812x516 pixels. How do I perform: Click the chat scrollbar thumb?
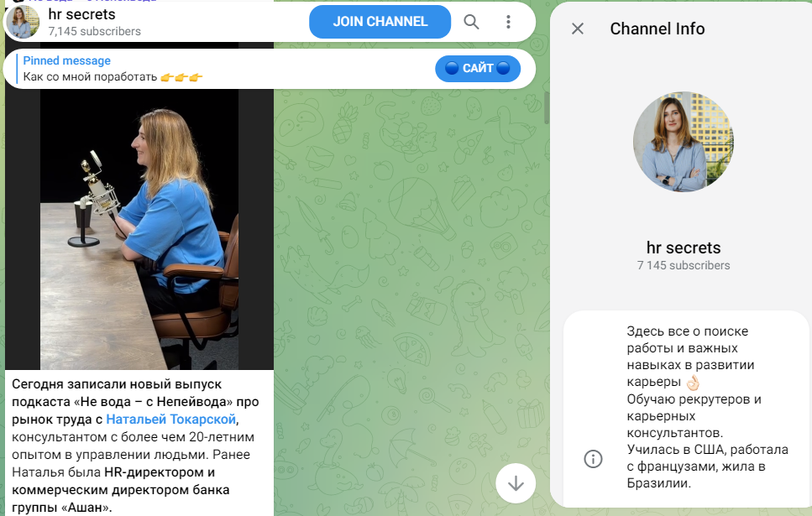pos(547,108)
